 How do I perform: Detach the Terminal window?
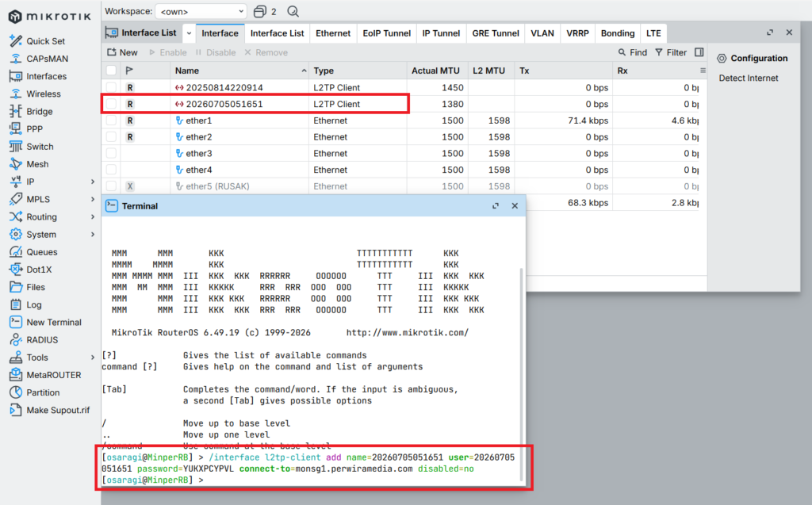tap(496, 205)
